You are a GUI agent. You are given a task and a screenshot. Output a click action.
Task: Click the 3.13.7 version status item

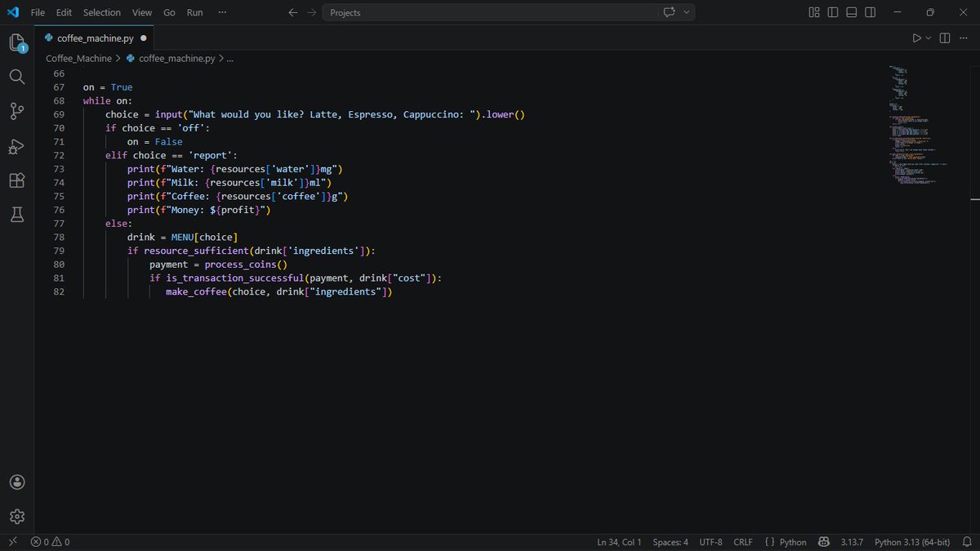(x=850, y=542)
